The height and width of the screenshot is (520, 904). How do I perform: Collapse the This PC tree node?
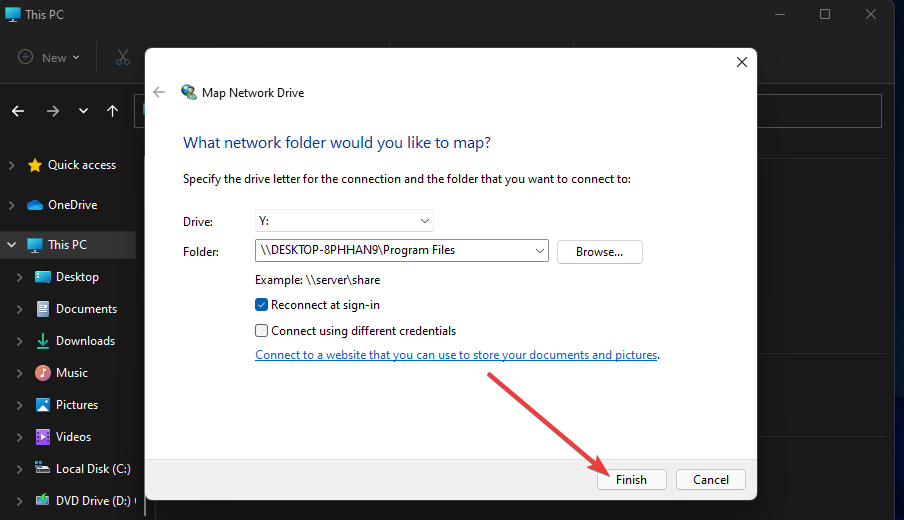[x=12, y=245]
